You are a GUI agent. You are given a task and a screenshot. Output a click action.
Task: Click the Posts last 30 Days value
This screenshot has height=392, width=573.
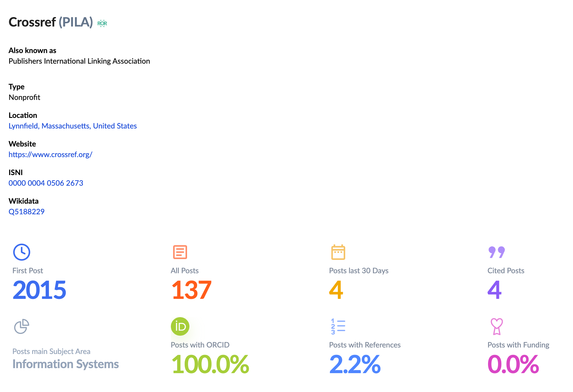coord(336,290)
